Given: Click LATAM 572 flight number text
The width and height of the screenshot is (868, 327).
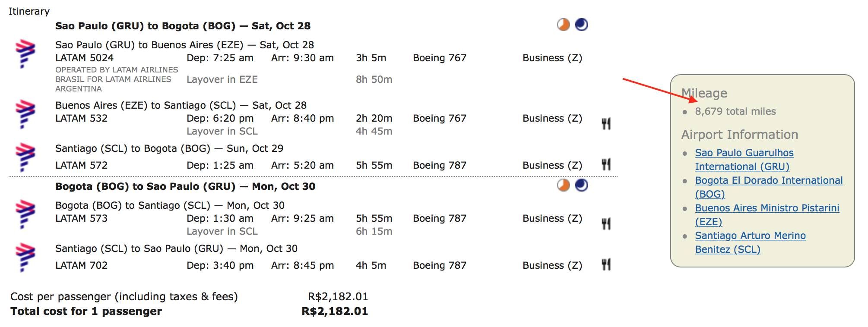Looking at the screenshot, I should (x=81, y=165).
